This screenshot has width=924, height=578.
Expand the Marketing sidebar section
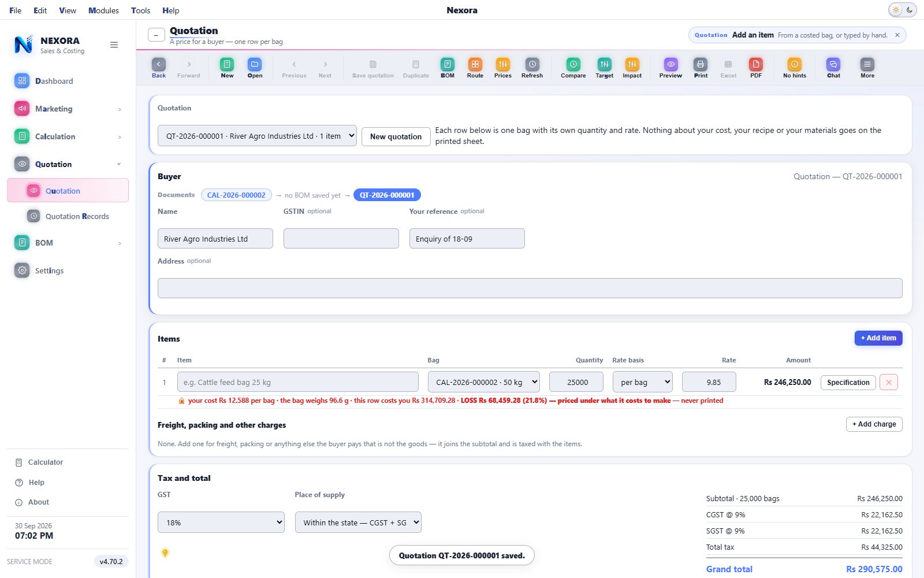(68, 109)
